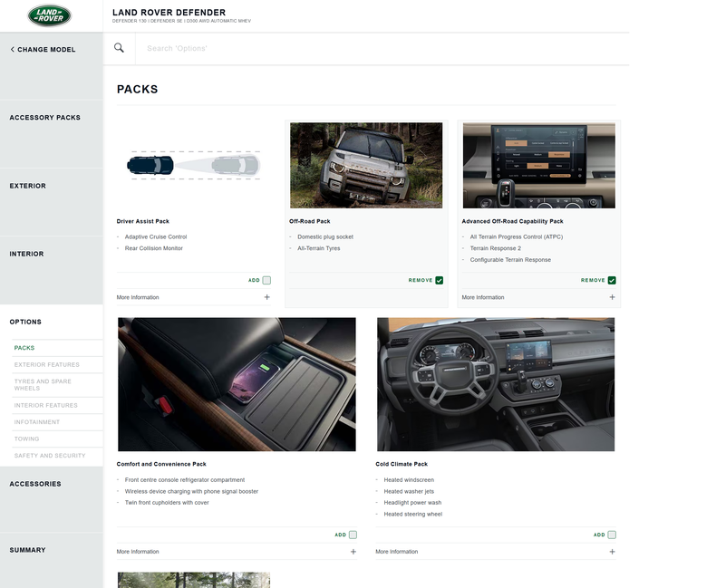The width and height of the screenshot is (716, 588).
Task: Click Land Rover Defender title
Action: pyautogui.click(x=169, y=13)
